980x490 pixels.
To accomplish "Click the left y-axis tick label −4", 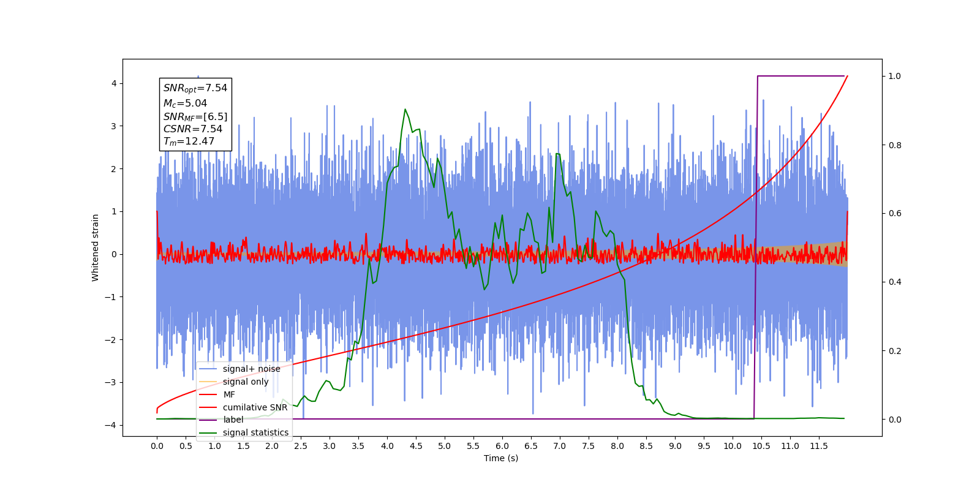I will 111,425.
